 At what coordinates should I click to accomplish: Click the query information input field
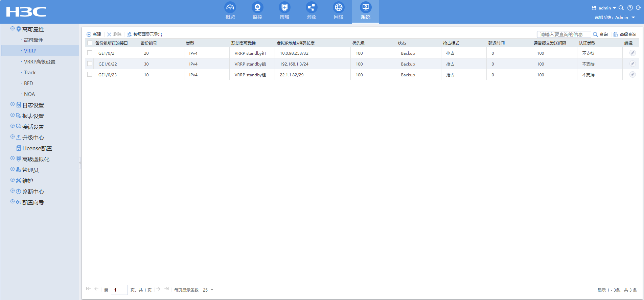point(564,34)
